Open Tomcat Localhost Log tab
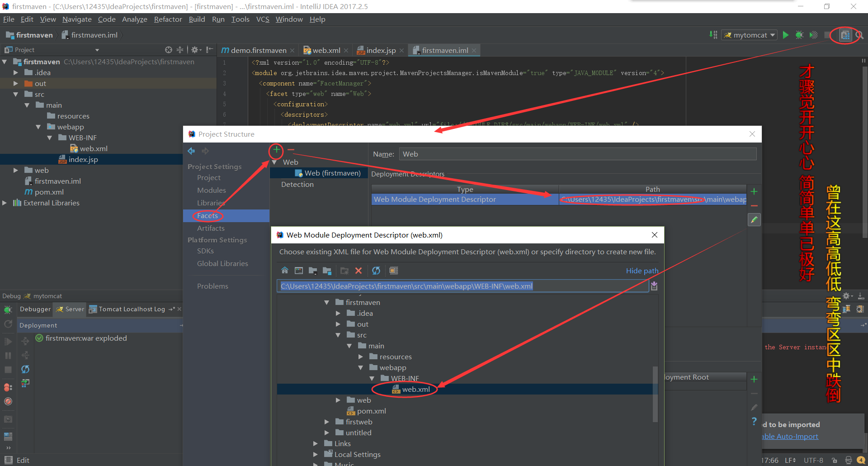 (x=132, y=309)
